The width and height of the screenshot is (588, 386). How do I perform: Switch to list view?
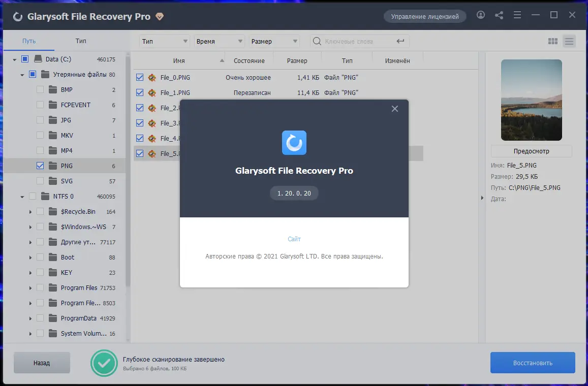pyautogui.click(x=569, y=41)
